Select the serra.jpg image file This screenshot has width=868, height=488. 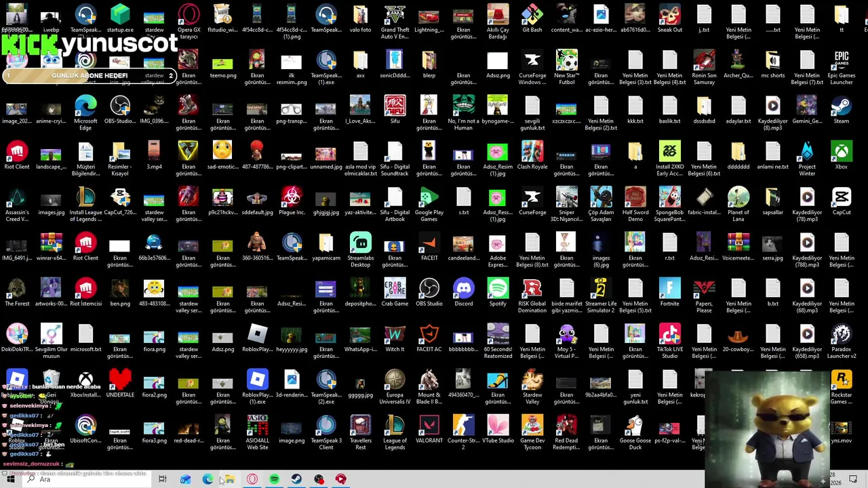pos(772,247)
